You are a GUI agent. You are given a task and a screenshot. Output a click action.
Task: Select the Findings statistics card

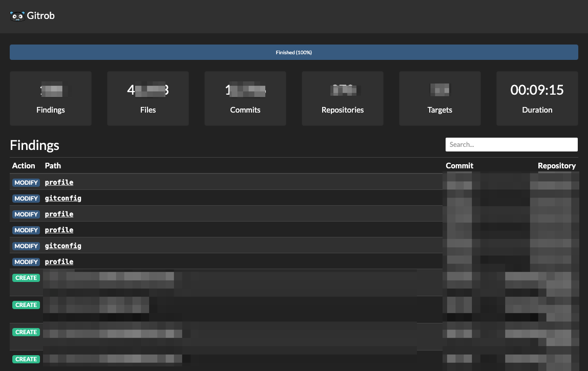51,99
